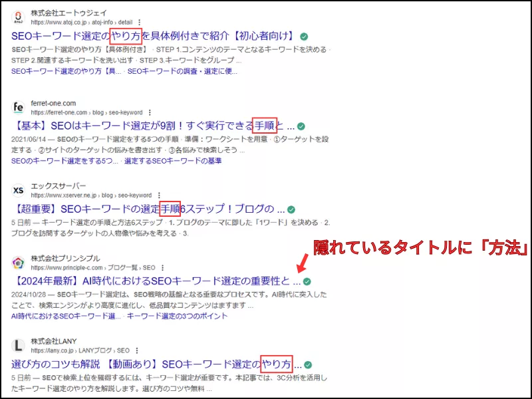Open result 【2024年最新】AI時代におけるSEOキーワード選定
The image size is (532, 399).
point(156,281)
